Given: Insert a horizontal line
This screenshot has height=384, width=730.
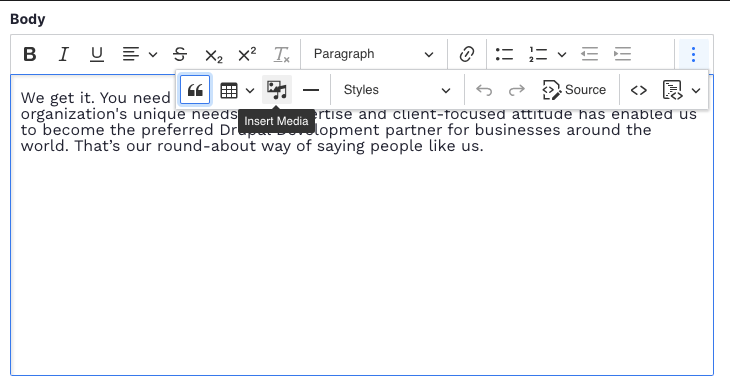Looking at the screenshot, I should pos(311,90).
